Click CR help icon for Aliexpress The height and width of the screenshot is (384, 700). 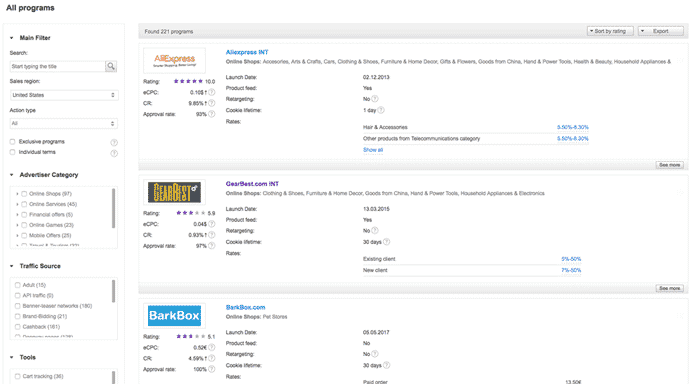(x=212, y=103)
